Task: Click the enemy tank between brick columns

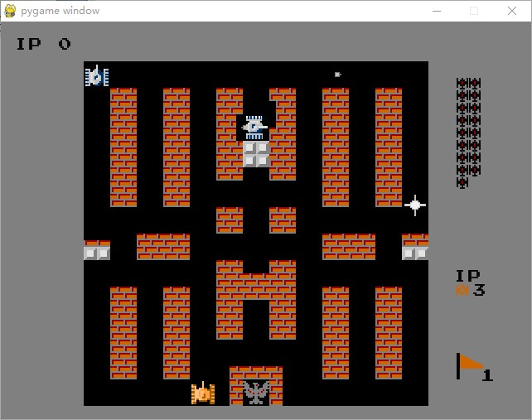Action: (254, 128)
